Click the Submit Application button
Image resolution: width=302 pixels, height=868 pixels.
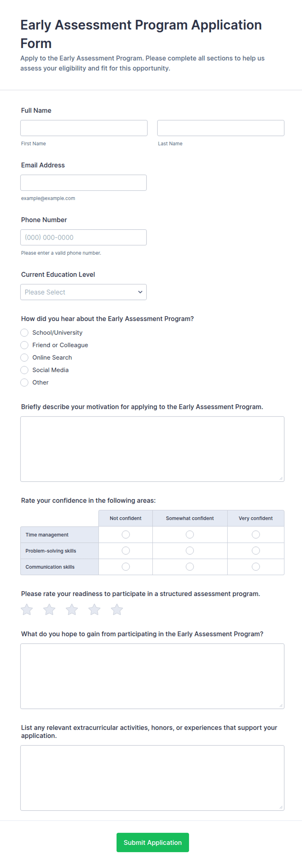point(153,842)
